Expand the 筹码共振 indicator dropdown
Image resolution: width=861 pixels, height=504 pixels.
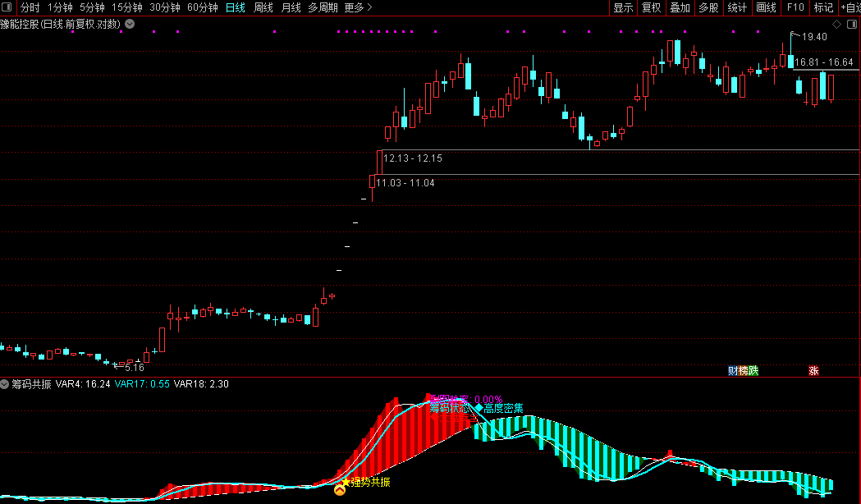pos(4,384)
